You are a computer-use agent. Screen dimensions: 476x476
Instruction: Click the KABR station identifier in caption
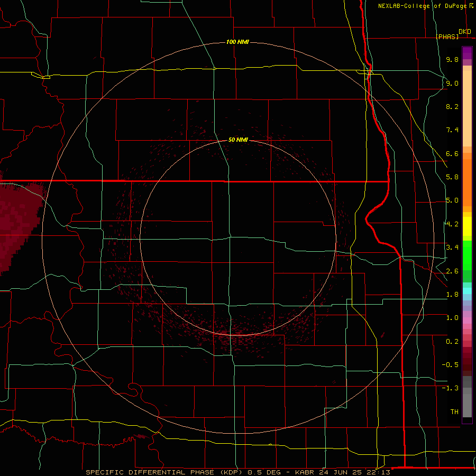click(x=305, y=472)
